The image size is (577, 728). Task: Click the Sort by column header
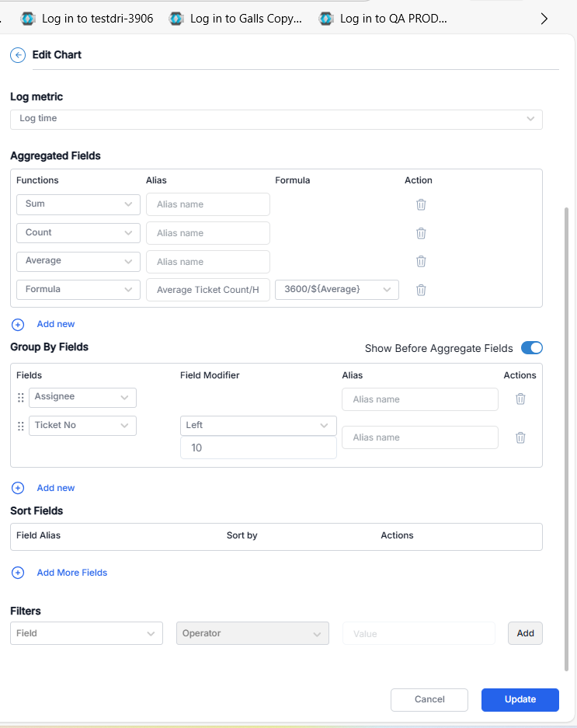(x=242, y=535)
